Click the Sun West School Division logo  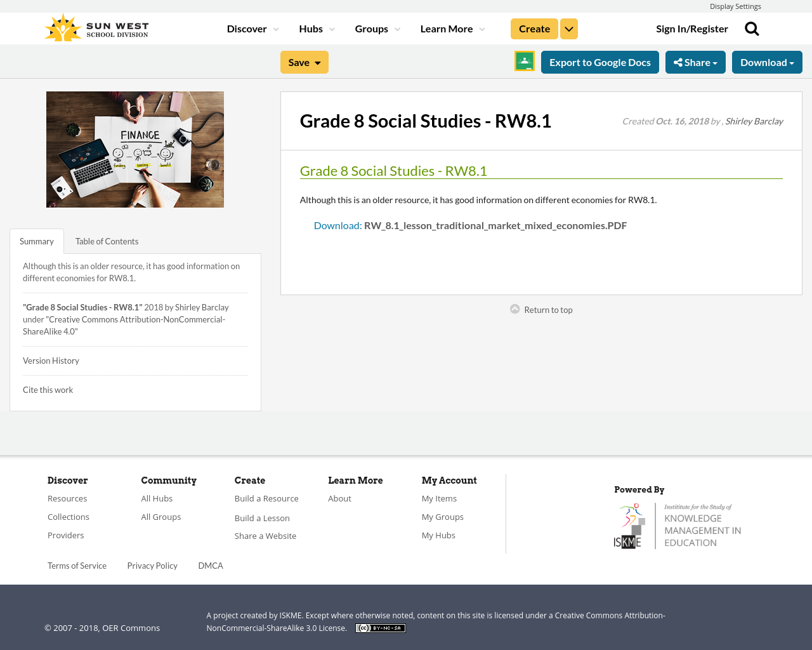96,27
